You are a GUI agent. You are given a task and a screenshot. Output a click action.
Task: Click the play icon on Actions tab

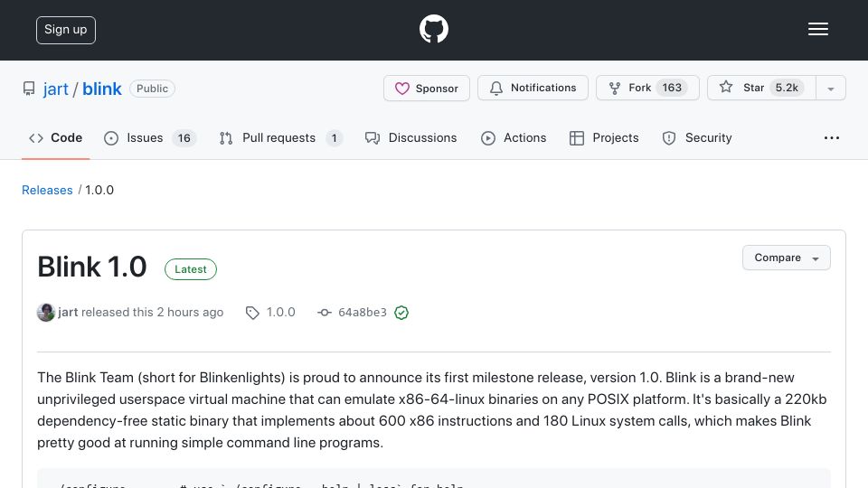point(488,138)
